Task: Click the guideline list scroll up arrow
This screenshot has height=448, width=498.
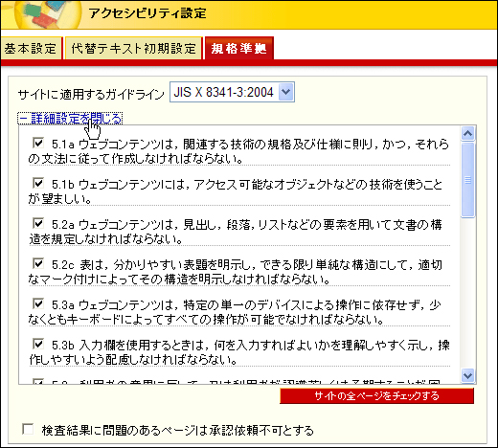Action: (468, 133)
